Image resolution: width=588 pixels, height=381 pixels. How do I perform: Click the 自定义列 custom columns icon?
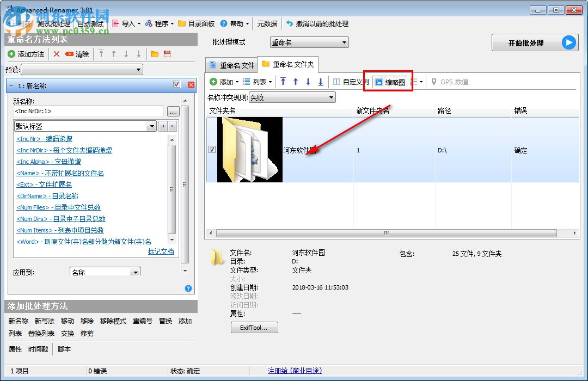pyautogui.click(x=351, y=82)
